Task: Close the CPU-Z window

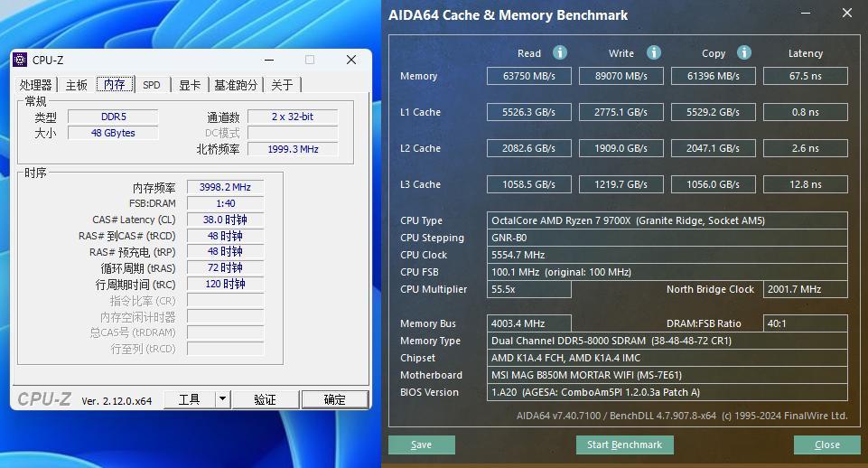Action: 351,60
